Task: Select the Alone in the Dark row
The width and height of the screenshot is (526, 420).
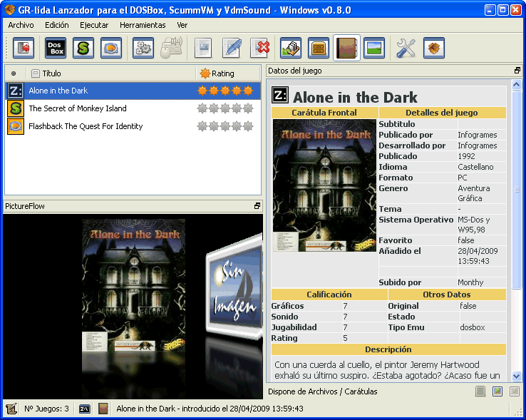Action: [x=133, y=91]
